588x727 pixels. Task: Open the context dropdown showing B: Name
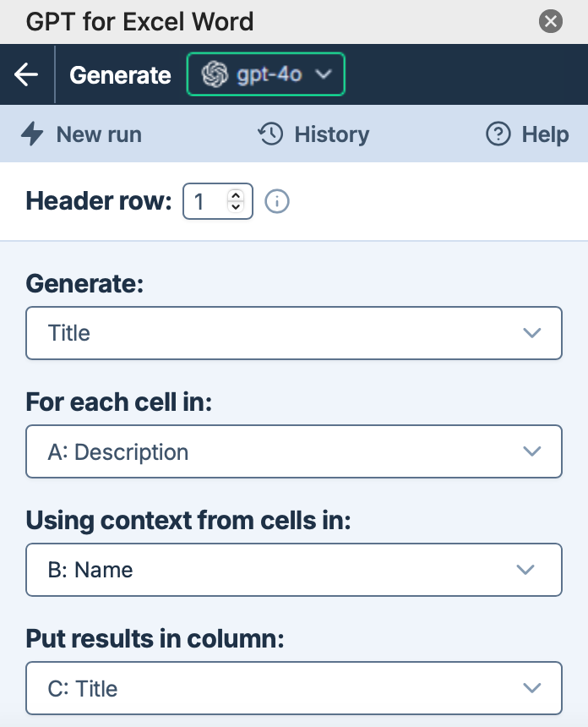294,570
